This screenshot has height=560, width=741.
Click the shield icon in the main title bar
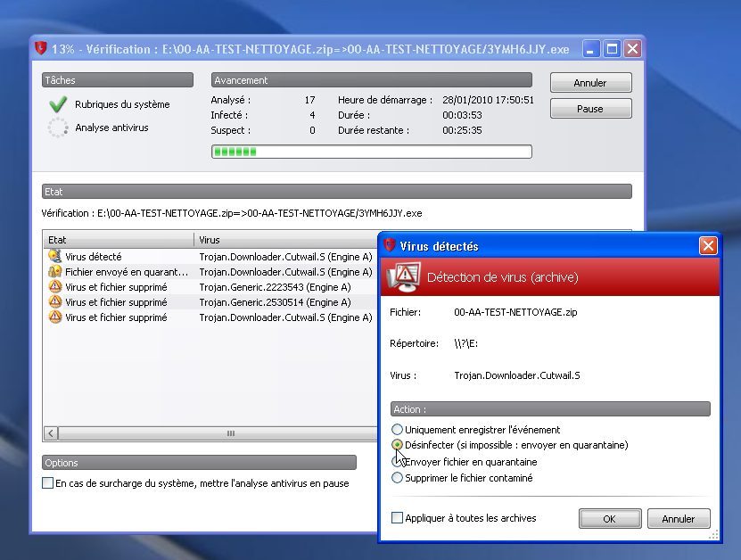(x=42, y=49)
